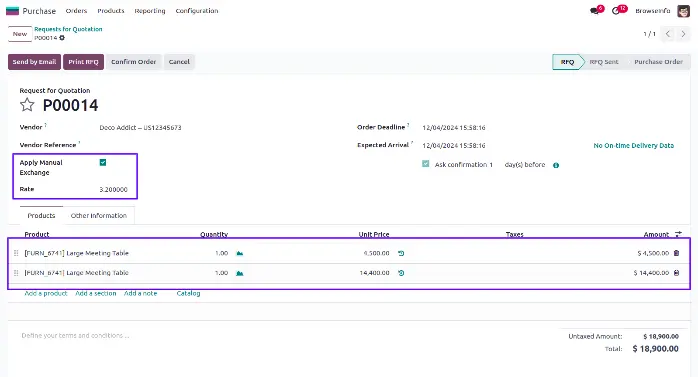Click the Vendor Reference field

pyautogui.click(x=220, y=145)
